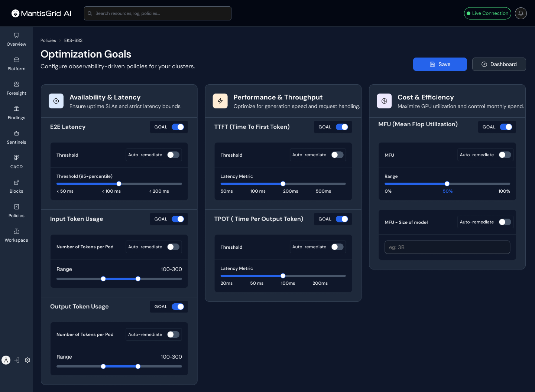Click the MFU Range slider handle
Image resolution: width=535 pixels, height=392 pixels.
pos(447,184)
